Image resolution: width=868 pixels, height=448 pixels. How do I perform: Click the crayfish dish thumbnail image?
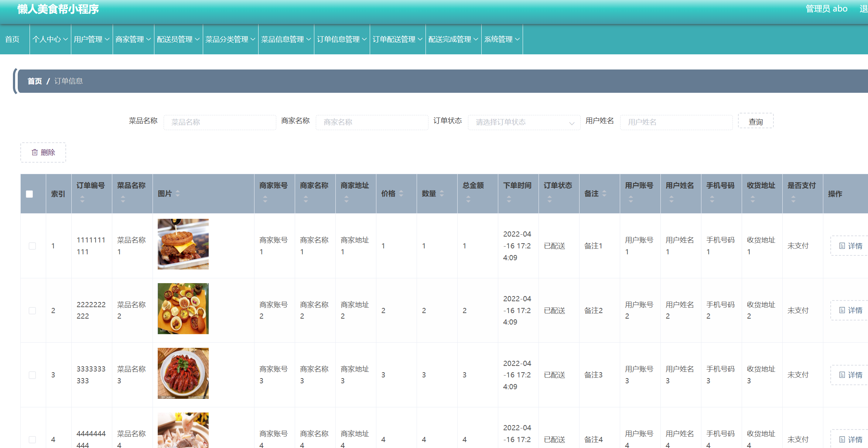pos(182,373)
